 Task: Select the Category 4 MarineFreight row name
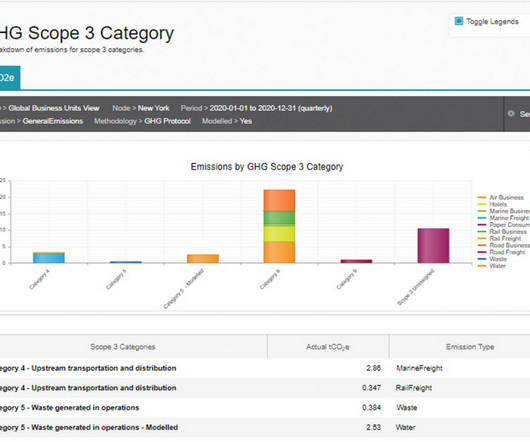click(88, 368)
